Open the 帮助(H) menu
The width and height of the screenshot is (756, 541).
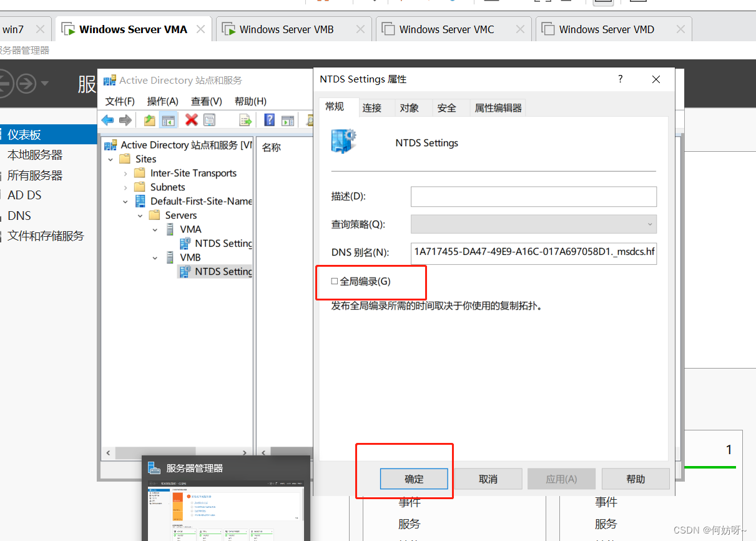click(250, 101)
